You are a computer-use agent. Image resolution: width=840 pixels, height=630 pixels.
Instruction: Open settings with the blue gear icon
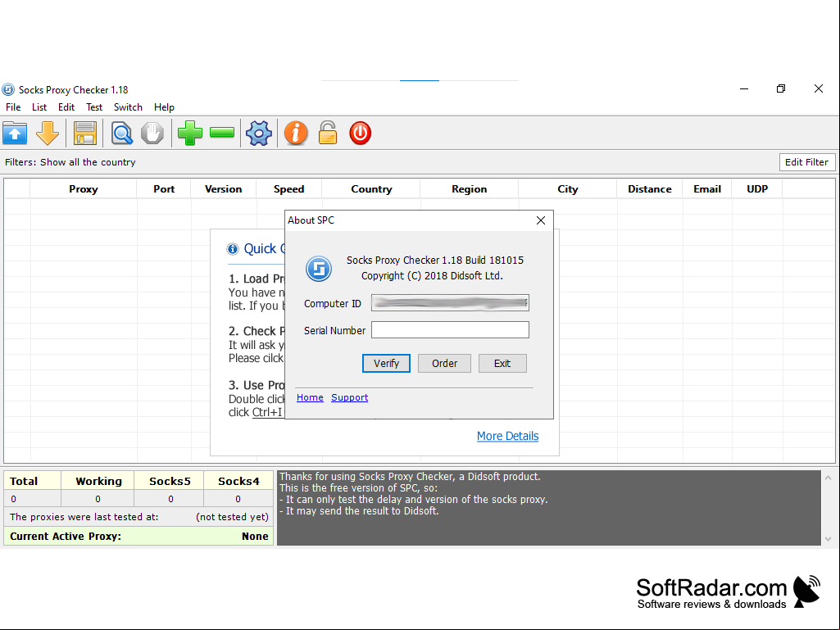click(x=259, y=133)
